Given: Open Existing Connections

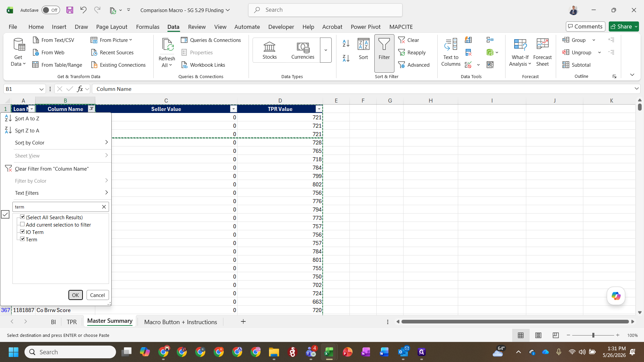Looking at the screenshot, I should 118,65.
